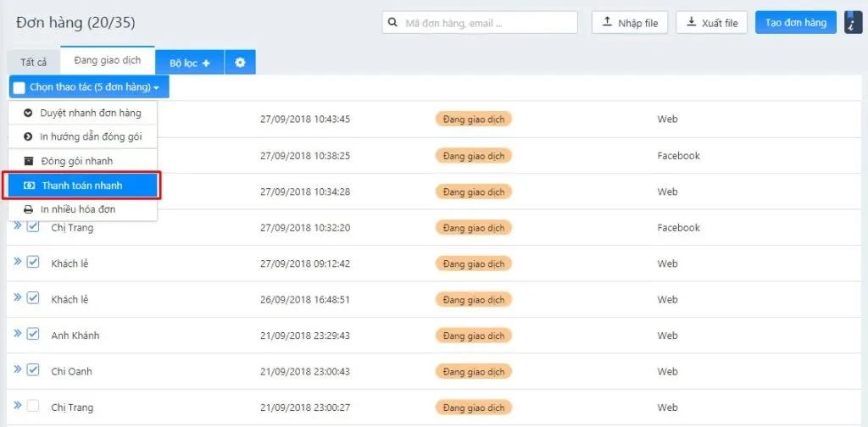Screen dimensions: 868x427
Task: Click Facebook source in the 10:38:25 row
Action: [x=679, y=155]
